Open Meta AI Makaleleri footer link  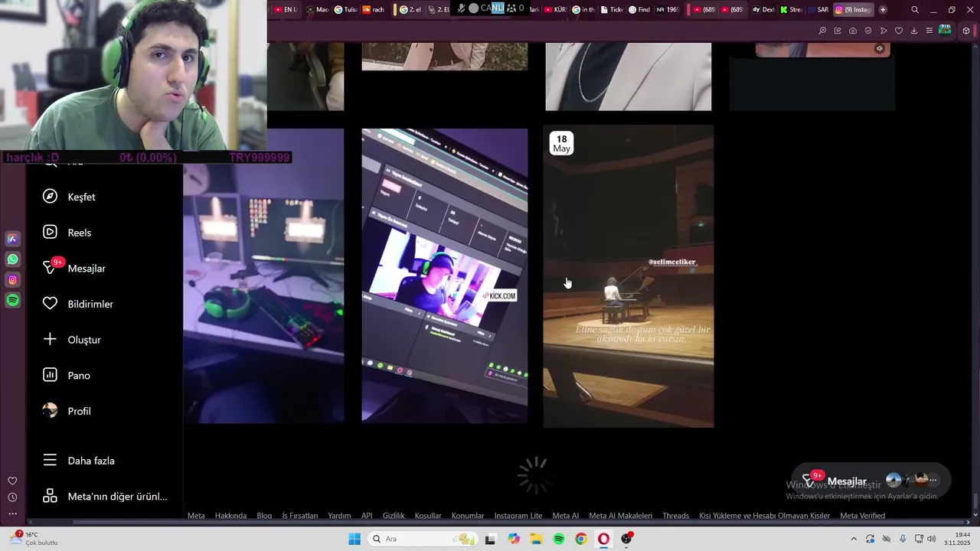(621, 516)
